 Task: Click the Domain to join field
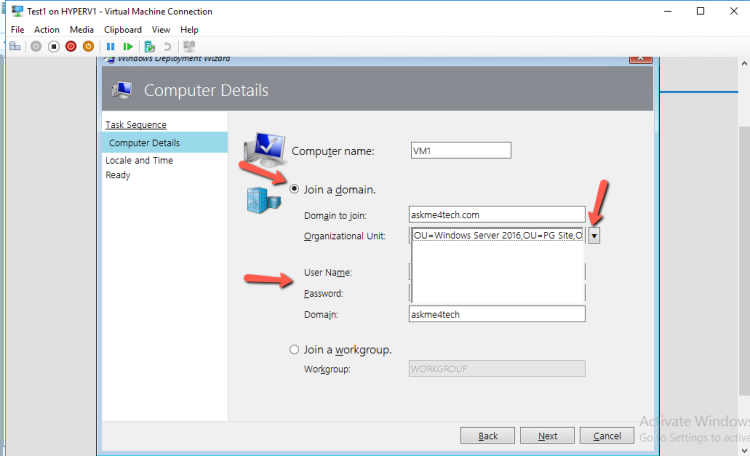point(497,214)
